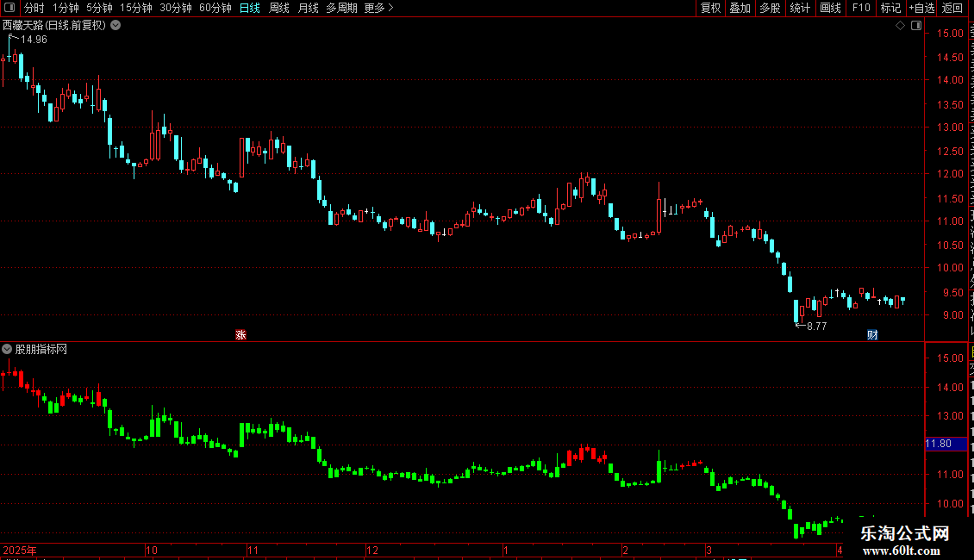974x560 pixels.
Task: Click month 3 marker on time axis
Action: coord(709,550)
